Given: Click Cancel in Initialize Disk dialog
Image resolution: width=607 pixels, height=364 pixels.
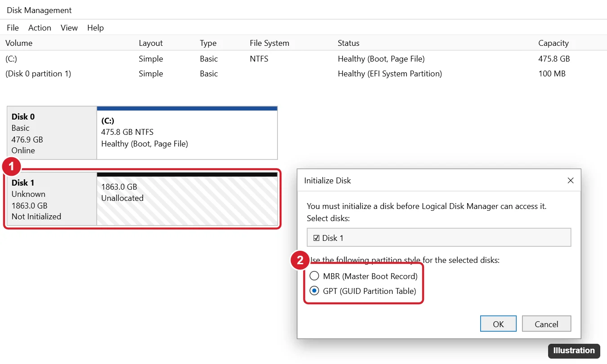Looking at the screenshot, I should pos(546,324).
